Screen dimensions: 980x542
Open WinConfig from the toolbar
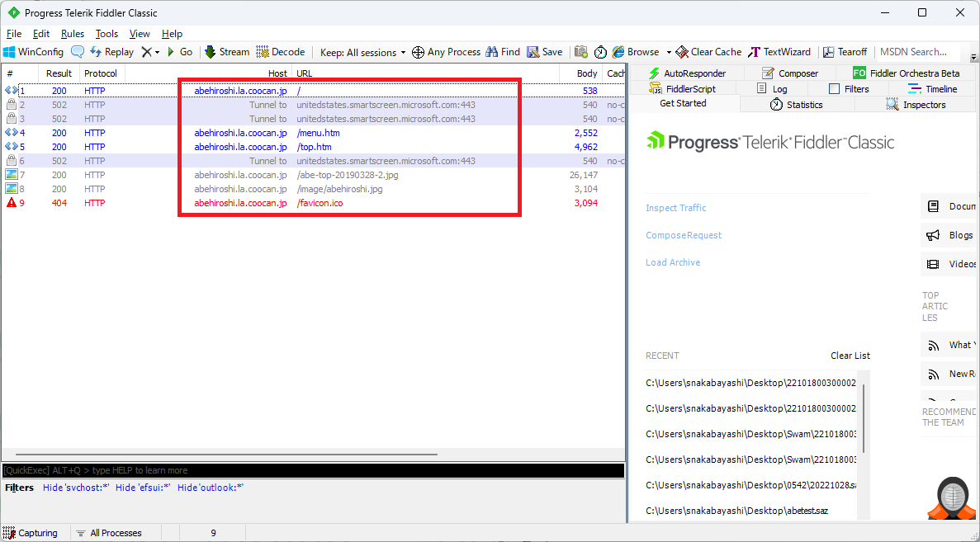coord(34,52)
